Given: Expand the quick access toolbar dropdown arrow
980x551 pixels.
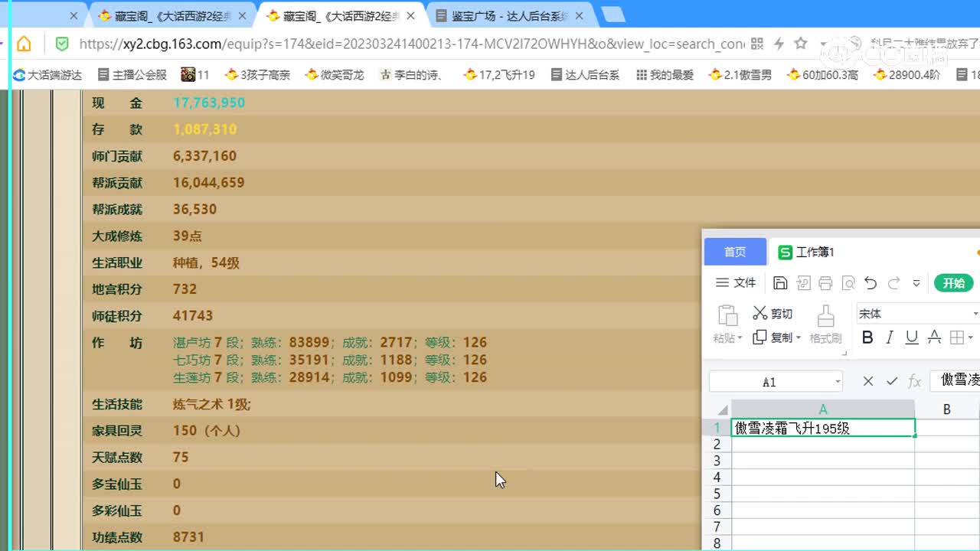Looking at the screenshot, I should [916, 284].
